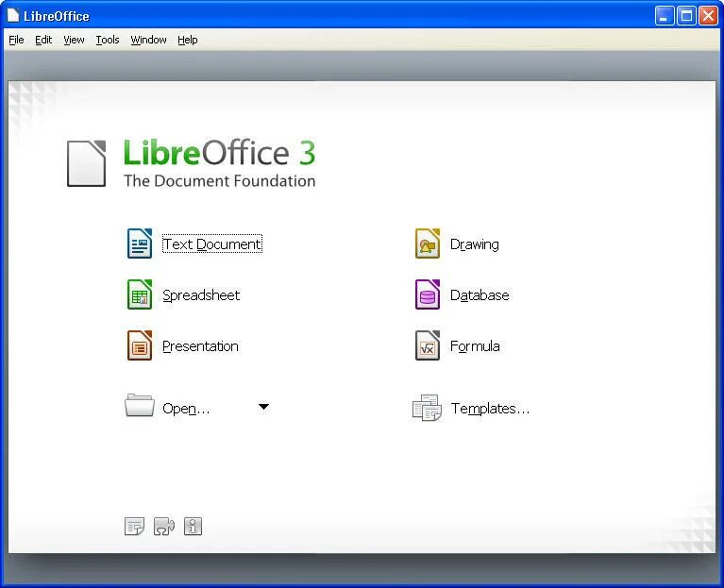The image size is (724, 588).
Task: Open the View menu
Action: tap(74, 40)
